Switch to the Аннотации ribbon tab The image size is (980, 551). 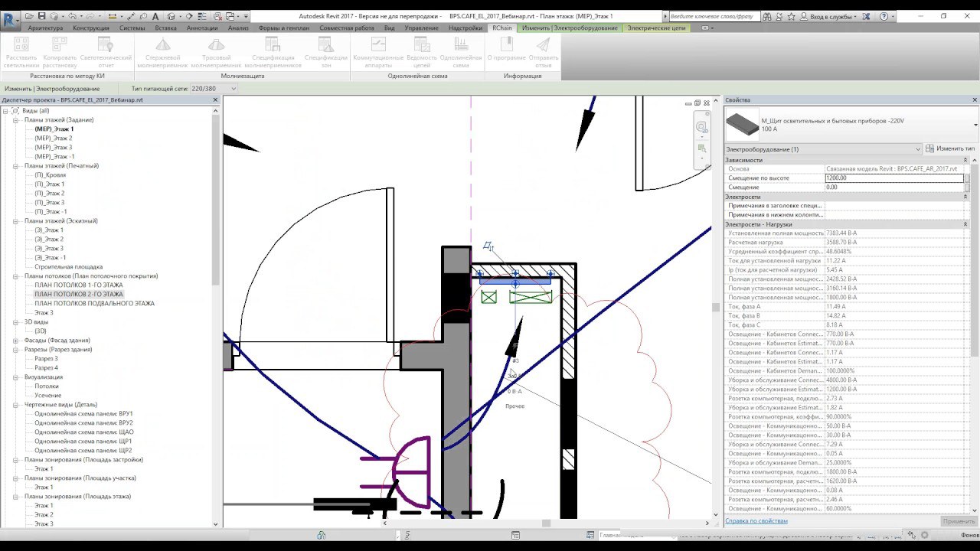(x=202, y=28)
